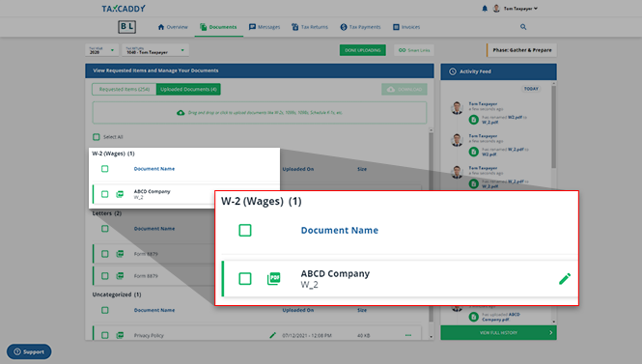Open the three-dot menu on Privacy Policy row
Viewport: 642px width, 364px height.
(x=408, y=335)
